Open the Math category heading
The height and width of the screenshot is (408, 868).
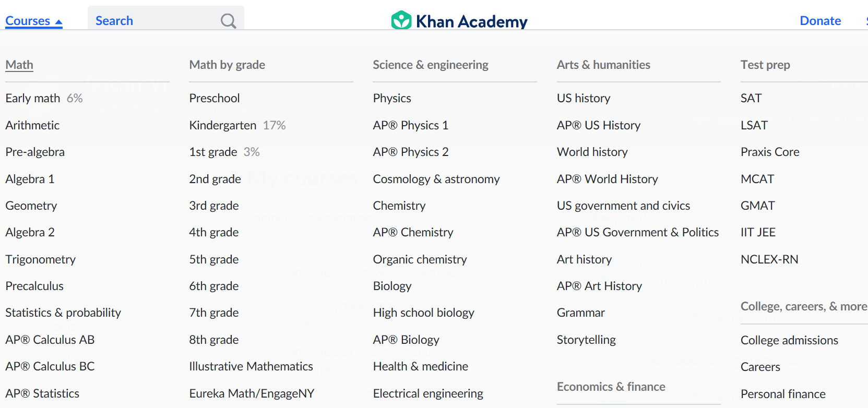[x=19, y=65]
